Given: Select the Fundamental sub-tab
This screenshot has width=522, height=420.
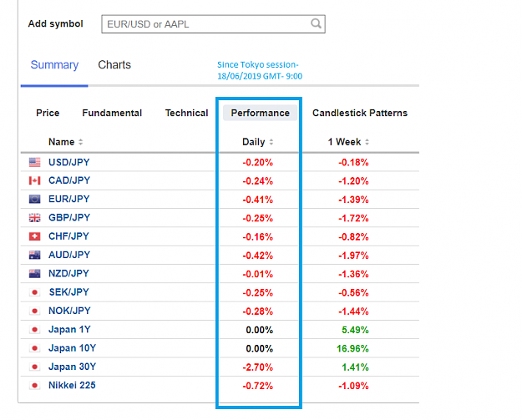Looking at the screenshot, I should click(x=112, y=113).
